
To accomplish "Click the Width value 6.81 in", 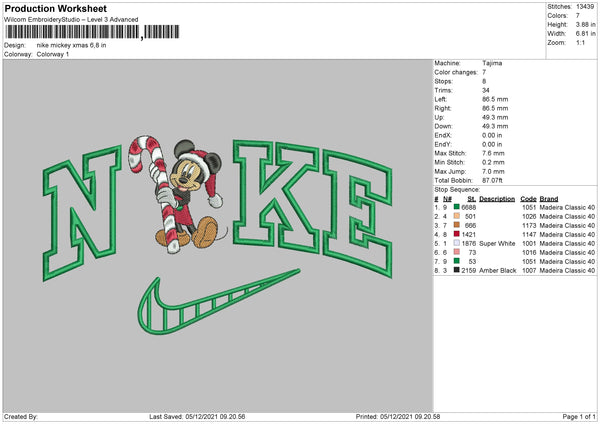I will [x=585, y=34].
